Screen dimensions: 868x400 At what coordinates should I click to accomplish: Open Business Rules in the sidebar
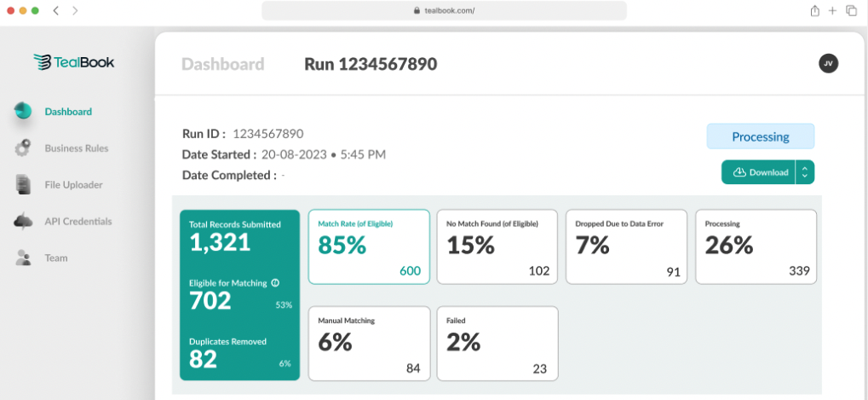pos(77,148)
